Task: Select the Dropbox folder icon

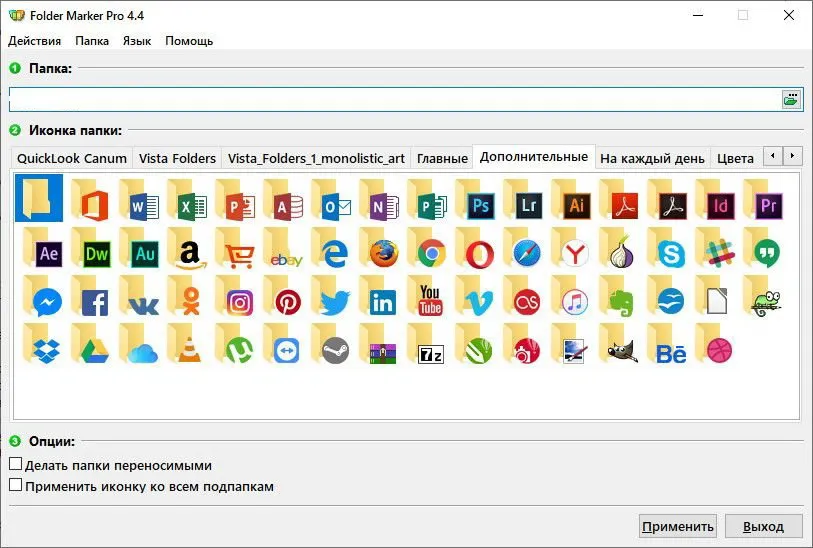Action: tap(43, 345)
